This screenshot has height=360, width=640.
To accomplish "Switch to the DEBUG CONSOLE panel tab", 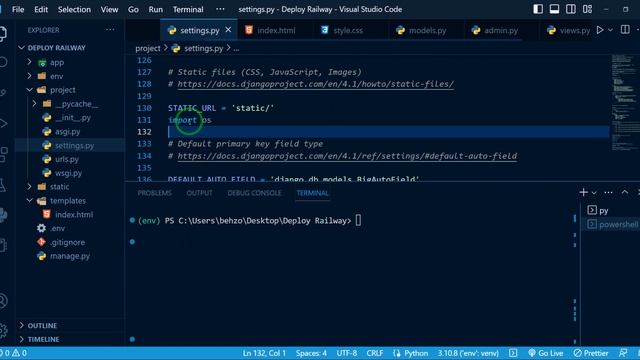I will tap(254, 193).
